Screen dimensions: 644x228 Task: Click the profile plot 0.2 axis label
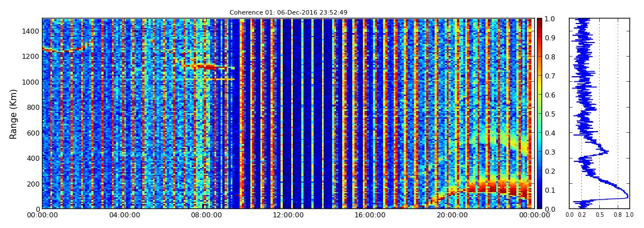pyautogui.click(x=581, y=215)
